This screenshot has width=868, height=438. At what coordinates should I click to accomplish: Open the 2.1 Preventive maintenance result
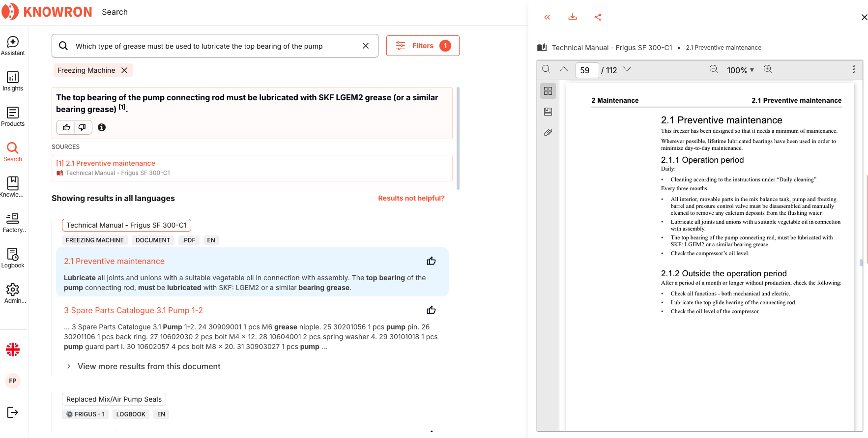coord(114,262)
